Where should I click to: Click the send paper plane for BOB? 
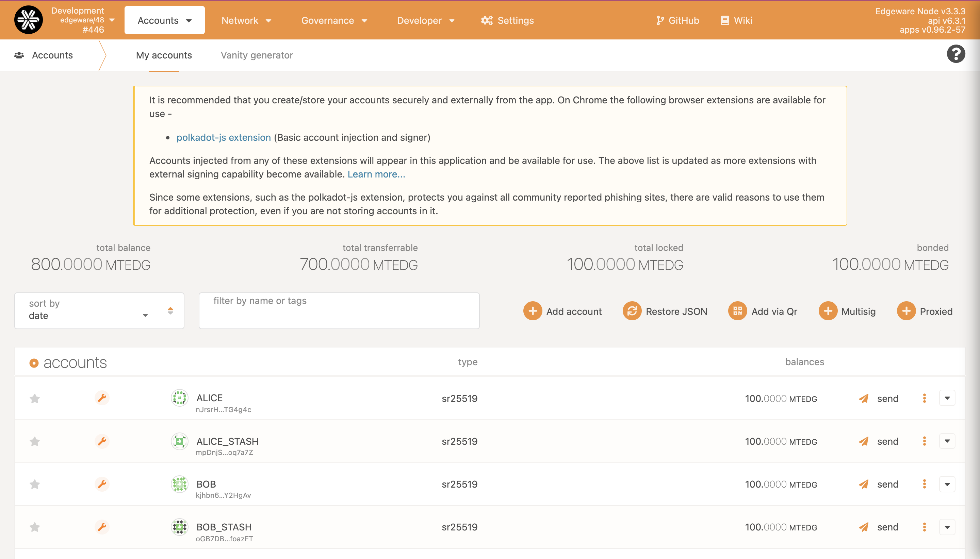(864, 484)
